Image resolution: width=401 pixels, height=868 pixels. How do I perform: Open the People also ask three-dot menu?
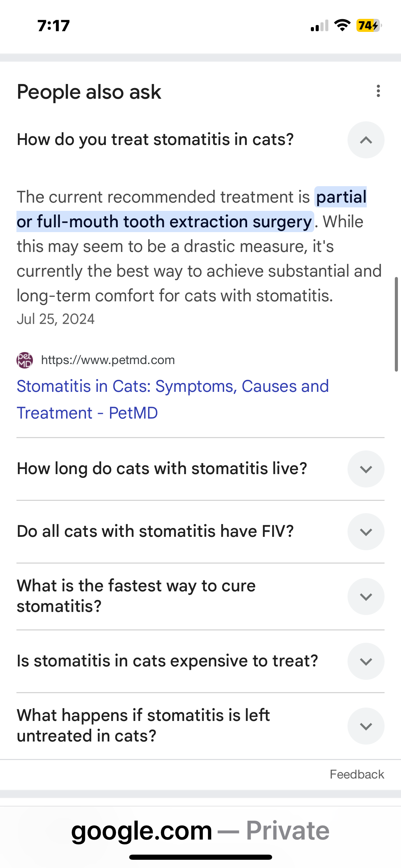(378, 91)
